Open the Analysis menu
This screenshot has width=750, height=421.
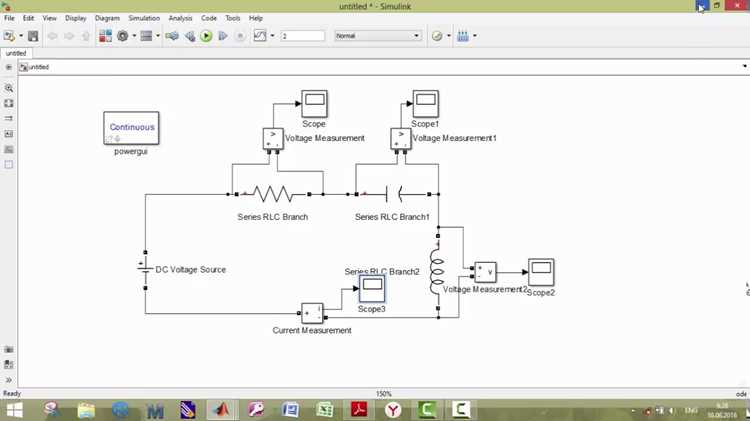180,18
